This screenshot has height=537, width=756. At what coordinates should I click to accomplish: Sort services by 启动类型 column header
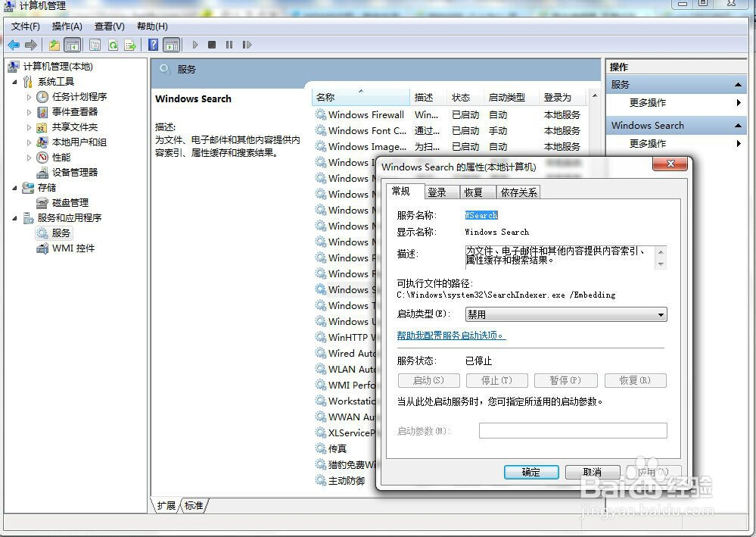(x=511, y=97)
